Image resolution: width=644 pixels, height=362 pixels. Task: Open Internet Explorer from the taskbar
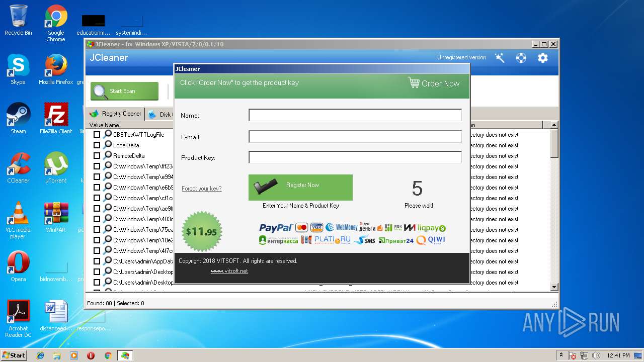(40, 355)
